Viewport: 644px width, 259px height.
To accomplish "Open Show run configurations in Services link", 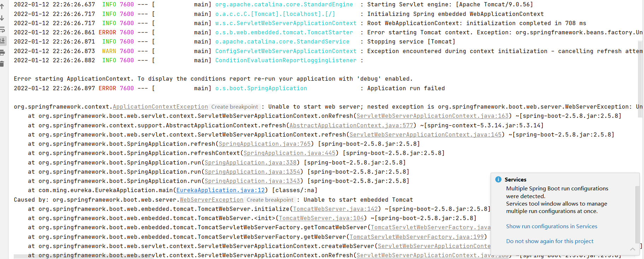I will point(551,226).
